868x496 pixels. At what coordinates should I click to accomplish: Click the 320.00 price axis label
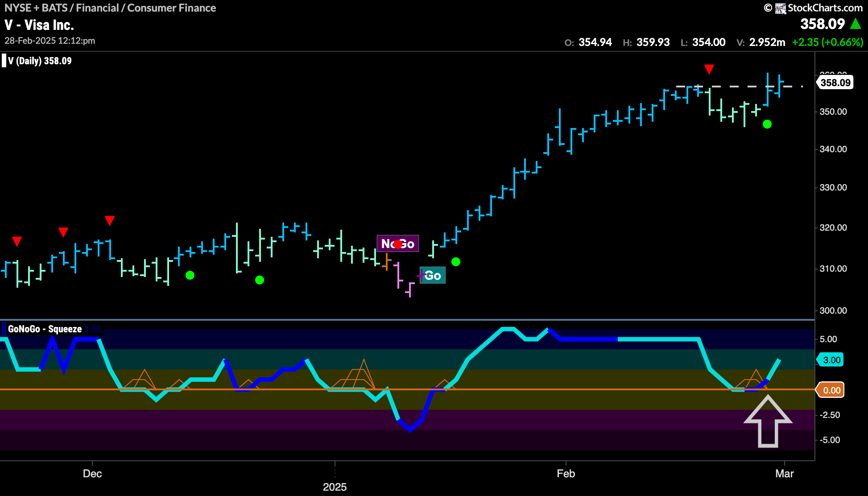coord(833,227)
